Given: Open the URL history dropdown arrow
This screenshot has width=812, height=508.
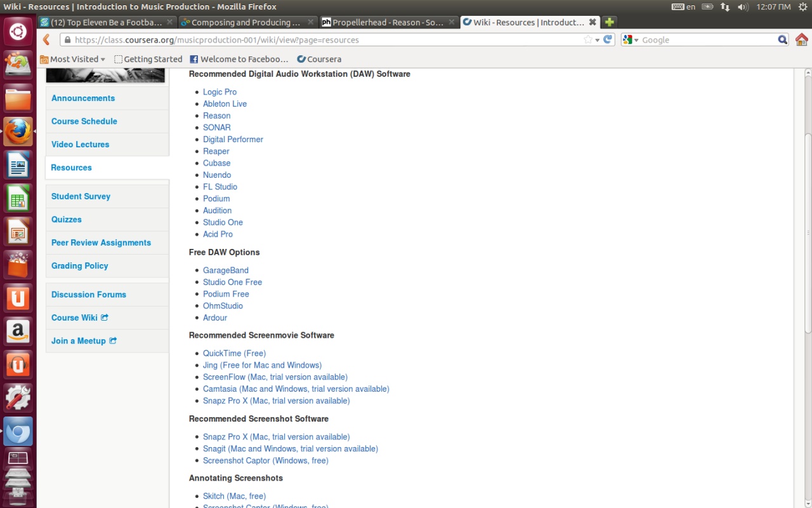Looking at the screenshot, I should (x=598, y=40).
